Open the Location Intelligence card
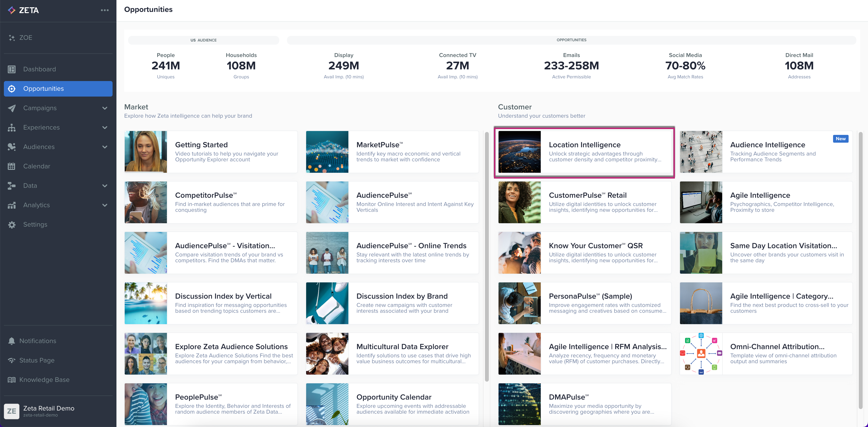The image size is (868, 427). (584, 152)
